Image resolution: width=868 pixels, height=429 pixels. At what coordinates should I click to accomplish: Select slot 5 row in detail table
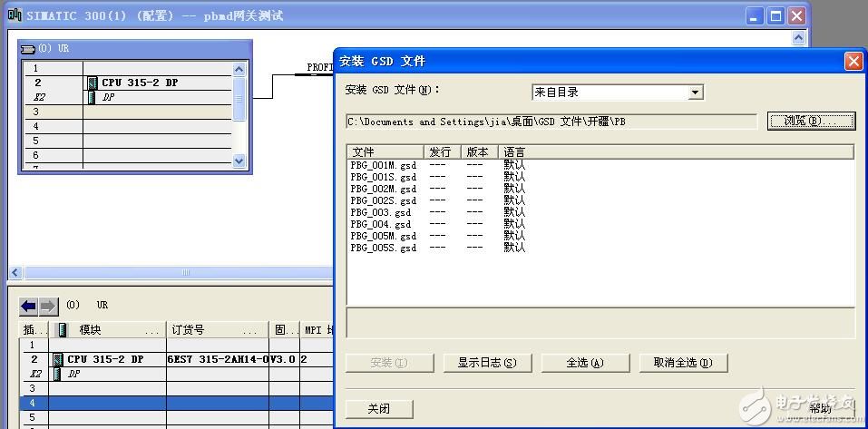(177, 417)
